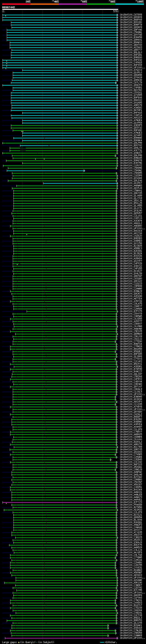Open hit UniRef100_Q6AT43
146x644 pixels.
point(131,45)
